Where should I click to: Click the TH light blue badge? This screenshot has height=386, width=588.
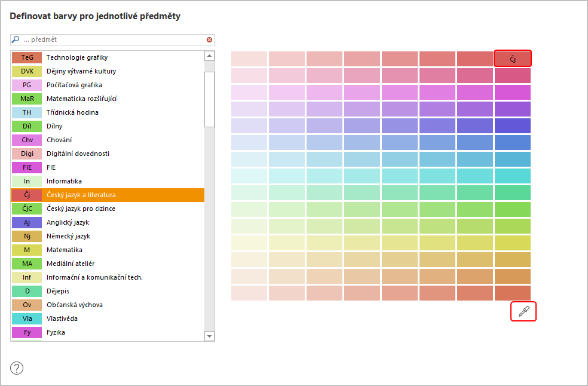[x=27, y=112]
